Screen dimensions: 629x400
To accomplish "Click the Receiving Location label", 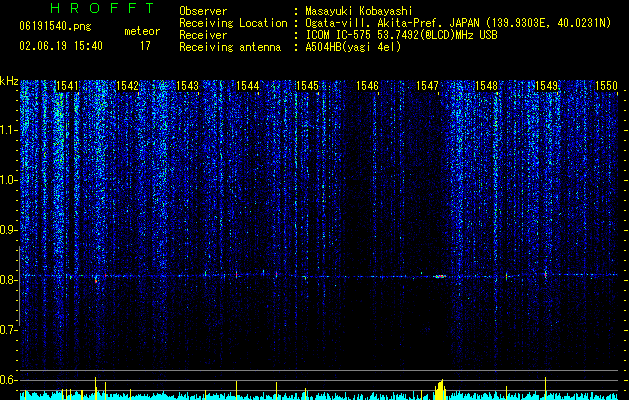I will pyautogui.click(x=233, y=23).
